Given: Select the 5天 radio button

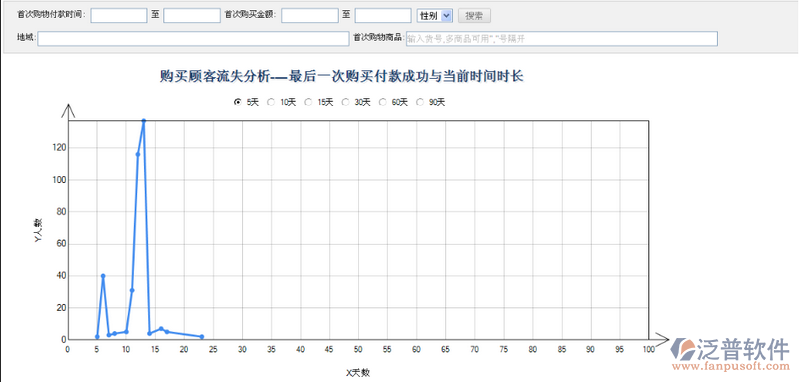Looking at the screenshot, I should pyautogui.click(x=238, y=102).
